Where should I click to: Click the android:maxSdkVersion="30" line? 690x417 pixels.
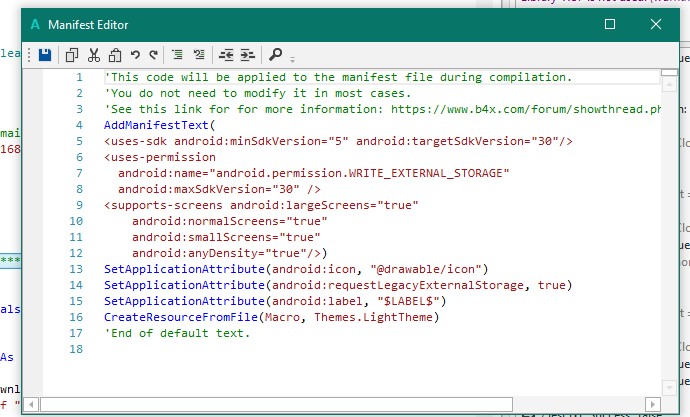pyautogui.click(x=219, y=189)
